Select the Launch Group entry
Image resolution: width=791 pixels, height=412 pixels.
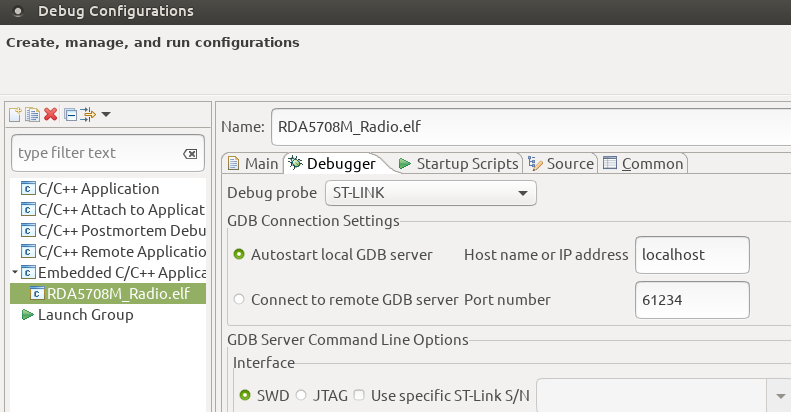pyautogui.click(x=85, y=315)
